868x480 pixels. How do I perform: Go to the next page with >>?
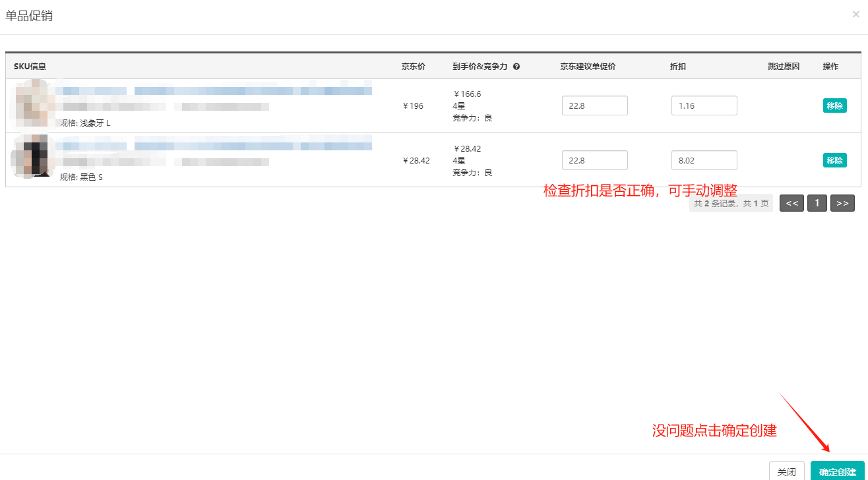point(842,203)
